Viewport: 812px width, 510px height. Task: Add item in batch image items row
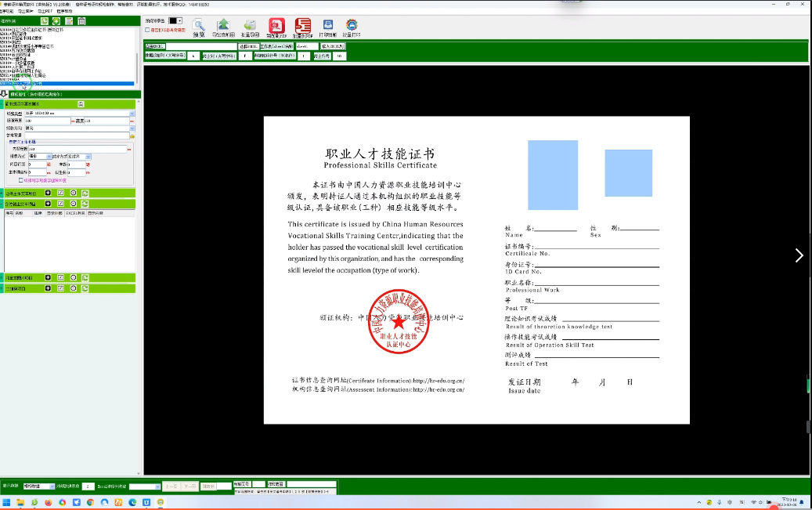click(x=49, y=278)
